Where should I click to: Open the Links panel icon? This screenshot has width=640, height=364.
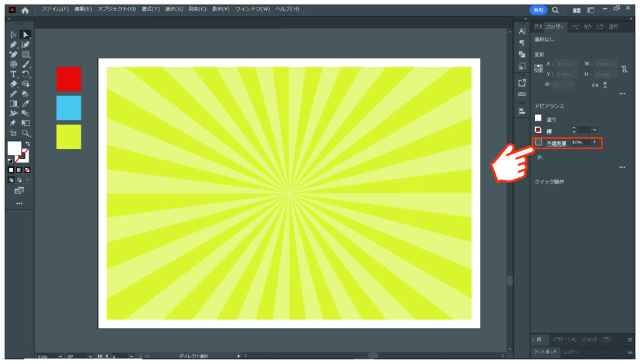point(522,94)
